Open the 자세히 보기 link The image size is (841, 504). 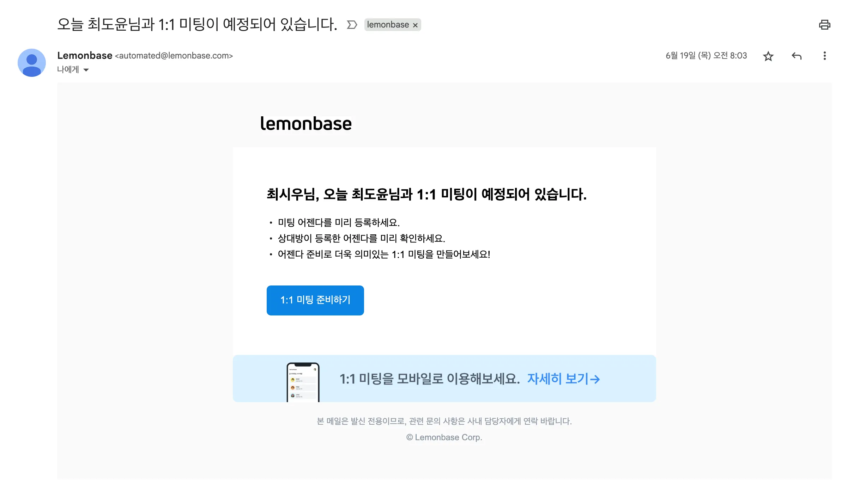(x=563, y=379)
